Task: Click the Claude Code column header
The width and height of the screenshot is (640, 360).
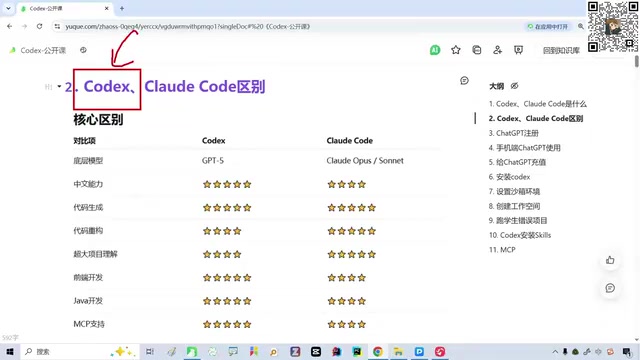Action: [x=349, y=140]
